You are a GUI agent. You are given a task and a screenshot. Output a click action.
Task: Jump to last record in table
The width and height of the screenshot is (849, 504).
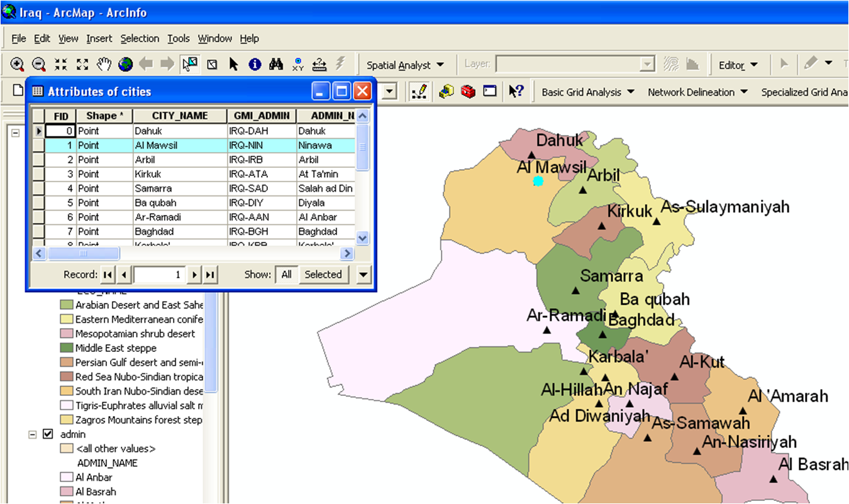210,275
